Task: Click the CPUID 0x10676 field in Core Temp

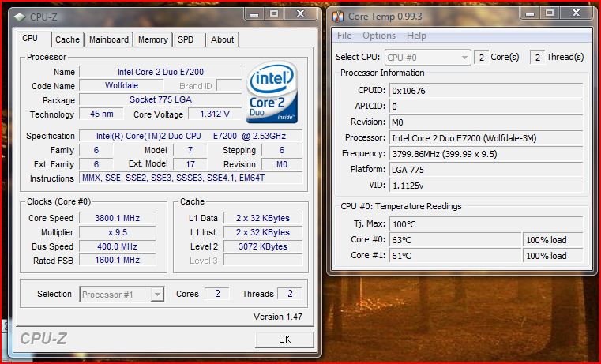Action: [486, 91]
